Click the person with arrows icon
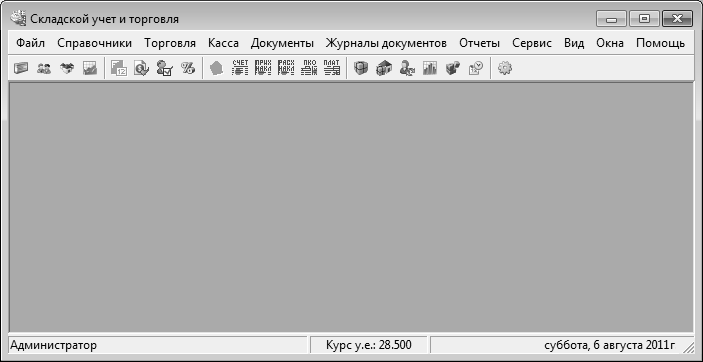 point(407,69)
